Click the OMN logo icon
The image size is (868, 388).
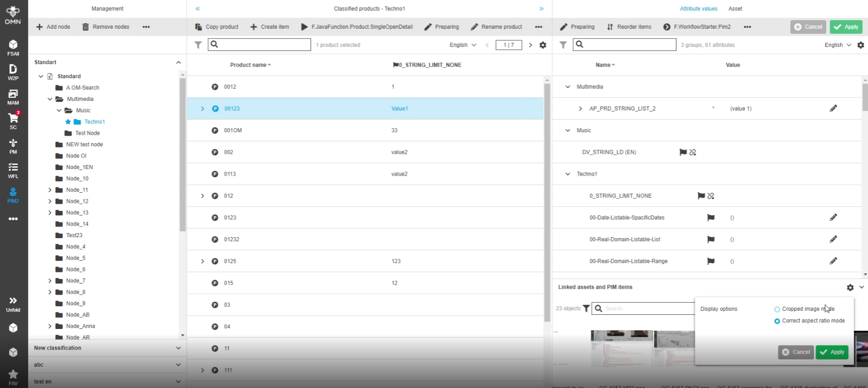[13, 15]
